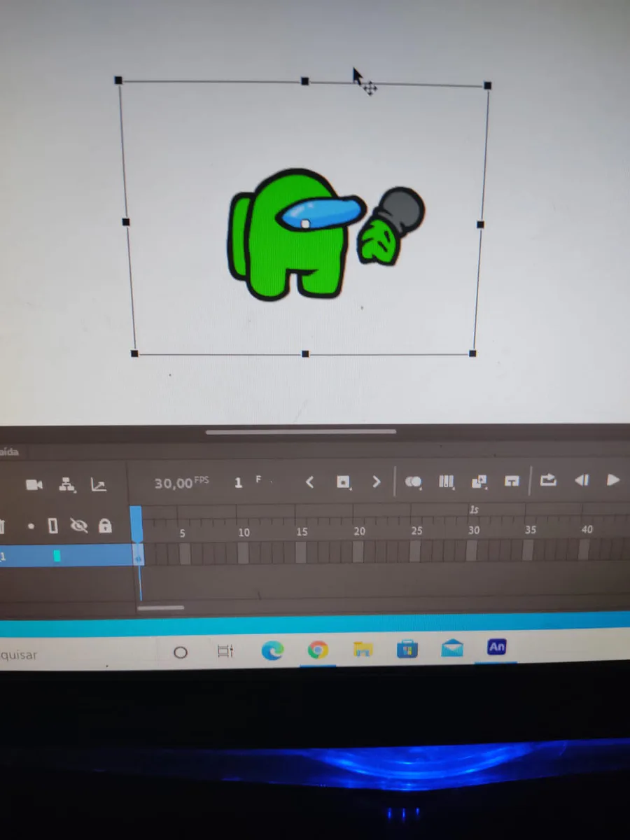Image resolution: width=630 pixels, height=840 pixels.
Task: Click frame 20 on the timeline ruler
Action: coord(359,531)
